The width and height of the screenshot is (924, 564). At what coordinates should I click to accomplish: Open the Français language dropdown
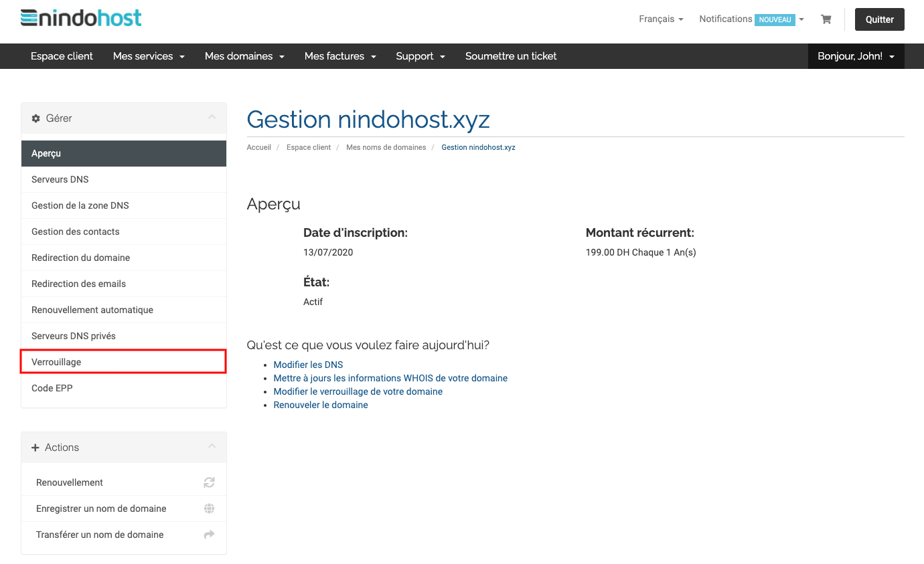[x=661, y=19]
